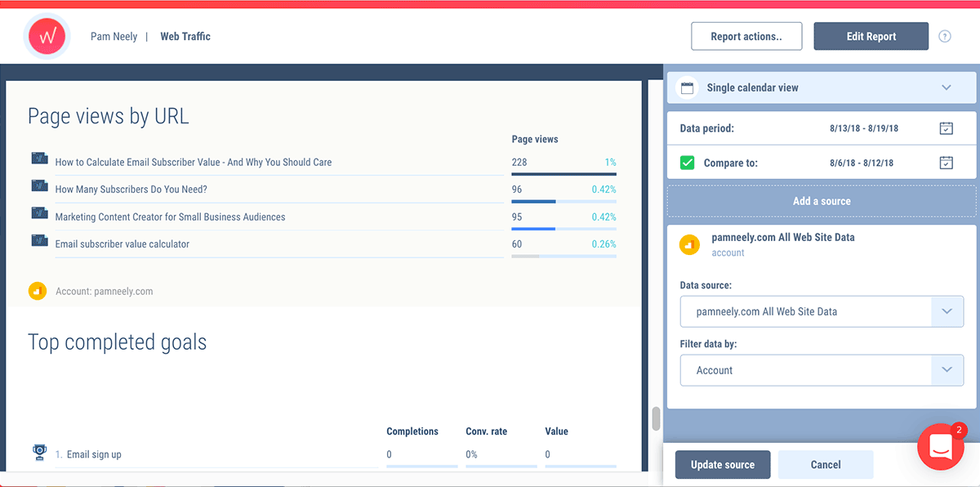The width and height of the screenshot is (980, 487).
Task: Click the Page views by URL heading
Action: tap(109, 116)
